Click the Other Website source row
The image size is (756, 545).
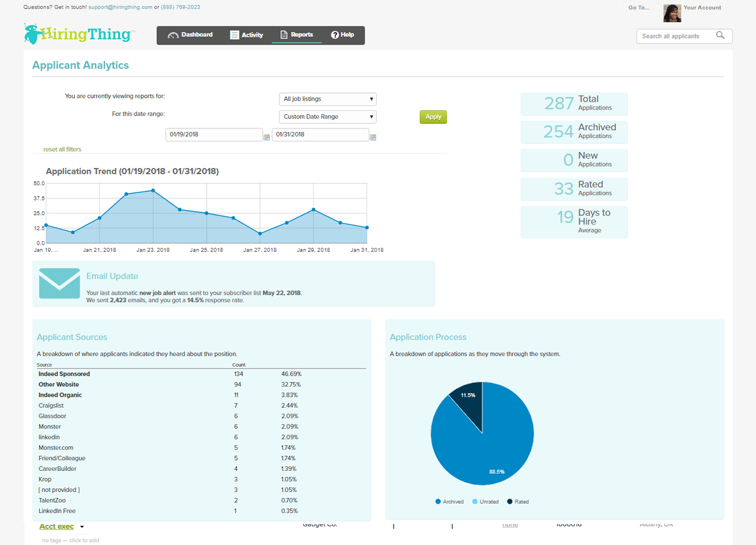click(201, 385)
